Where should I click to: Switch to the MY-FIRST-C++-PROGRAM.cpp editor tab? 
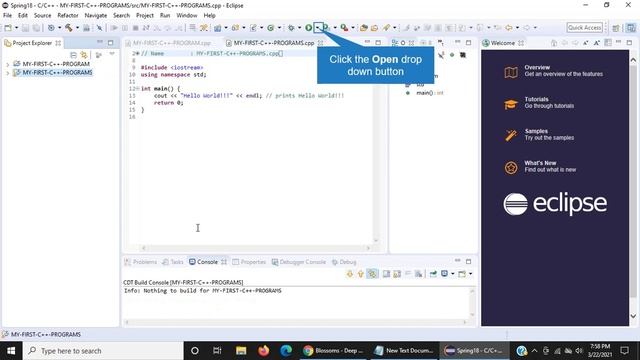[x=171, y=43]
